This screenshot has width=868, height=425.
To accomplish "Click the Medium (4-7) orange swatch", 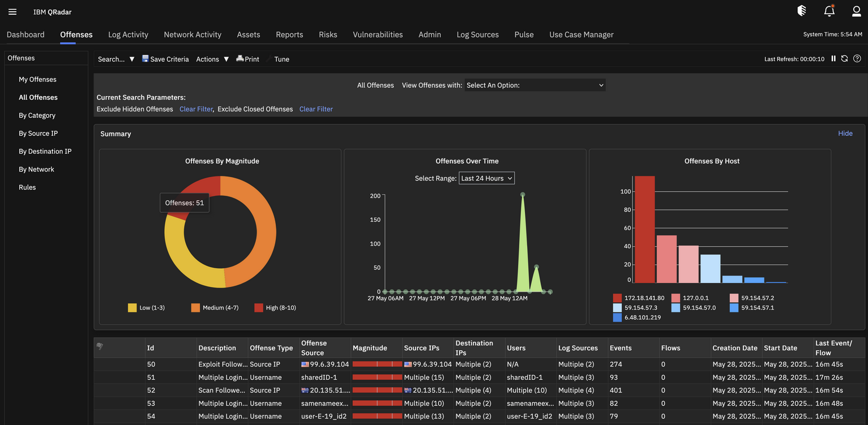I will coord(195,308).
